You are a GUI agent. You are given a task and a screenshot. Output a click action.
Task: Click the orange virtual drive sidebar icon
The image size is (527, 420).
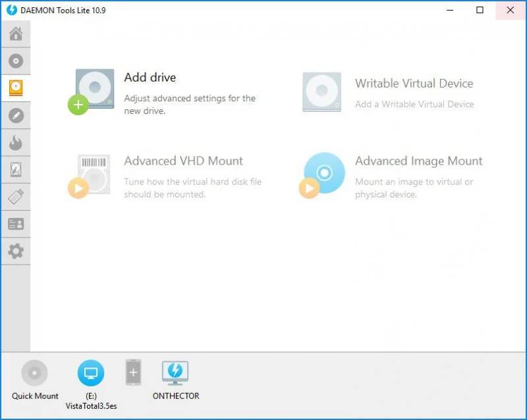pos(15,88)
